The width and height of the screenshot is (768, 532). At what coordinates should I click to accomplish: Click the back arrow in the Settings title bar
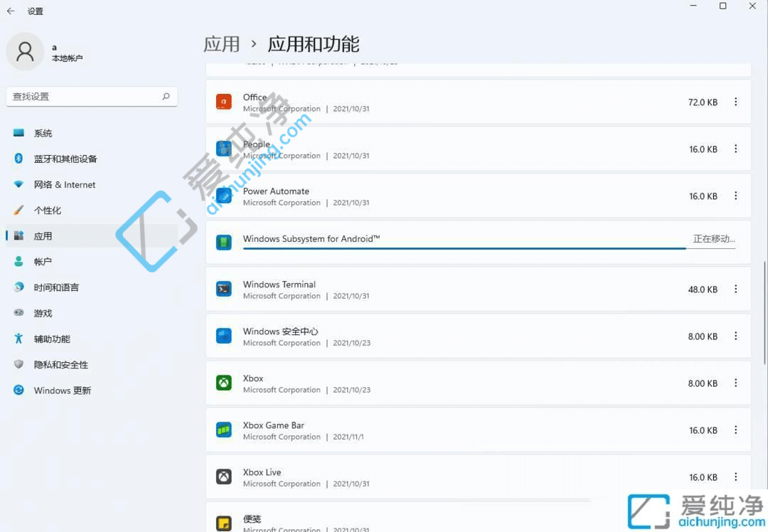[x=11, y=11]
